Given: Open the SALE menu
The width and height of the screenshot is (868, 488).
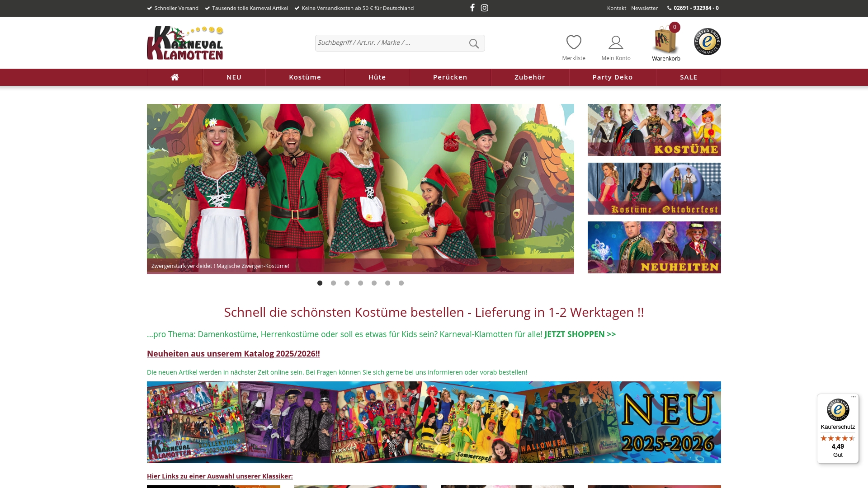Looking at the screenshot, I should point(689,77).
